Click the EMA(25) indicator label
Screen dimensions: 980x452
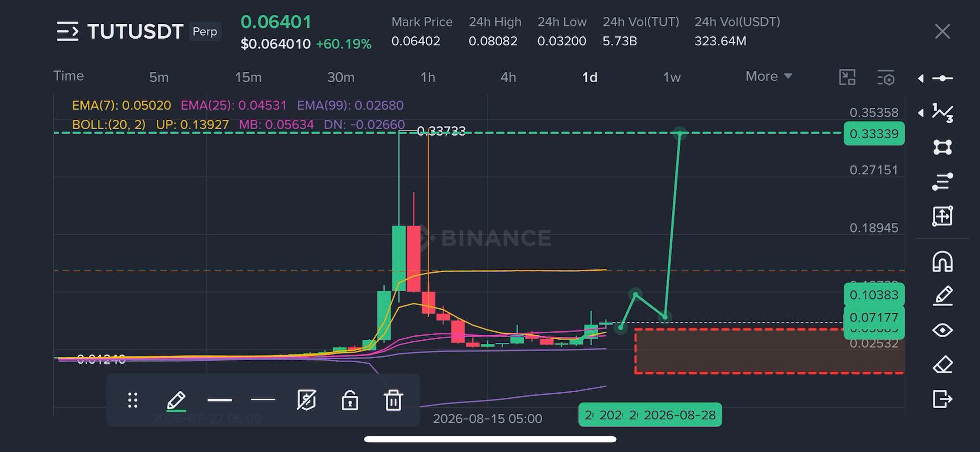[234, 105]
